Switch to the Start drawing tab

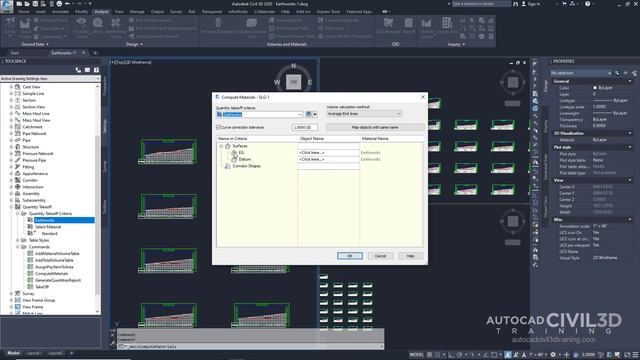[15, 53]
